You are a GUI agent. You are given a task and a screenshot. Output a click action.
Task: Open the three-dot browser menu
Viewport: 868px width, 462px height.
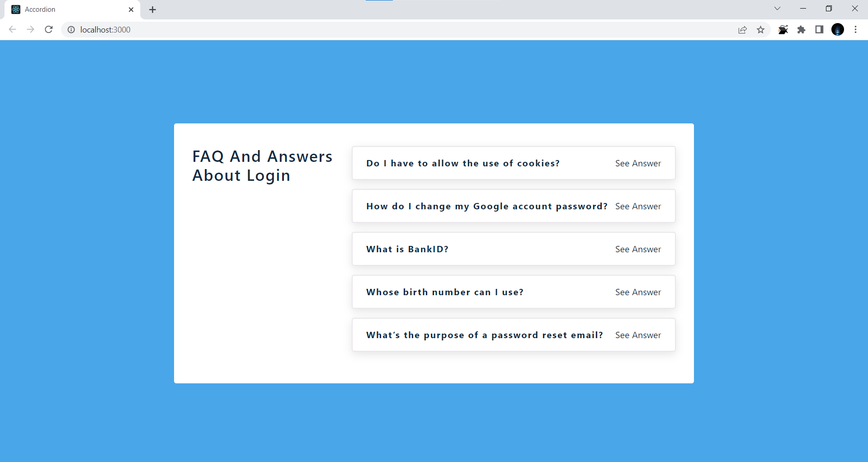coord(855,29)
